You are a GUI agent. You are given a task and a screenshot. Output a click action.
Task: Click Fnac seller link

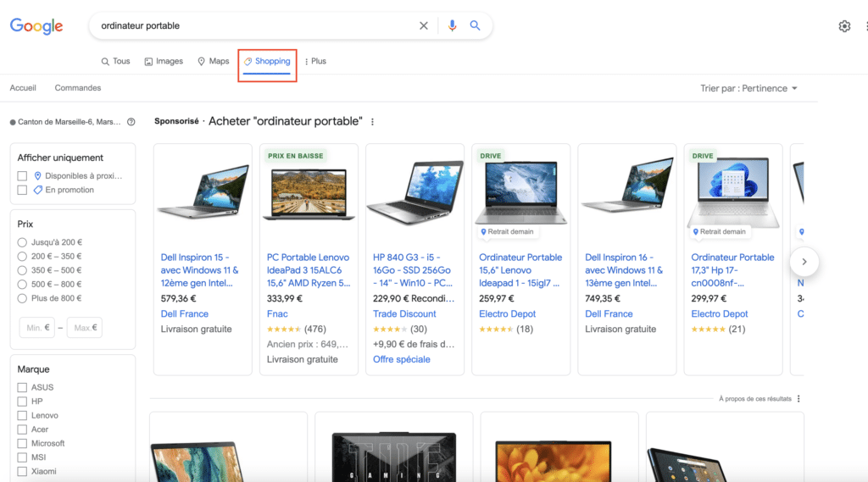pos(277,313)
